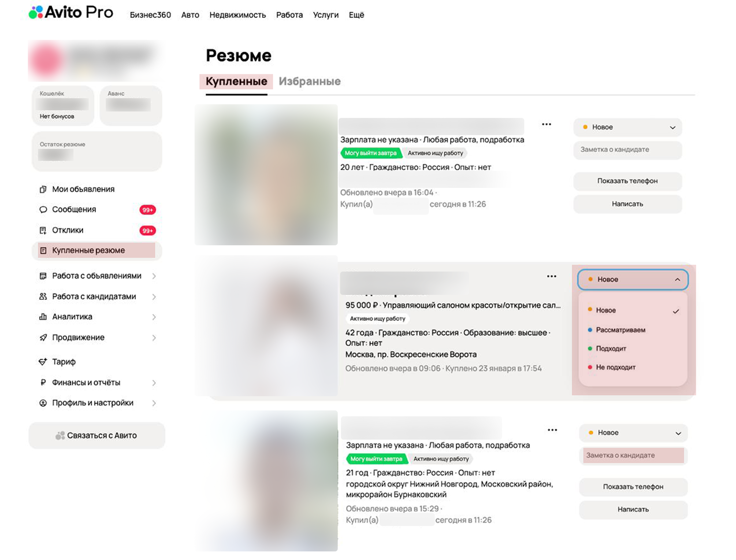Select Рассматриваем status option
Screen dimensions: 736x560
(620, 330)
